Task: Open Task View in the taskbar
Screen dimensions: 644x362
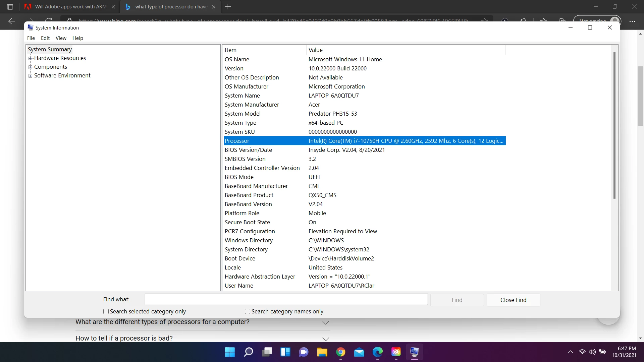Action: (267, 352)
